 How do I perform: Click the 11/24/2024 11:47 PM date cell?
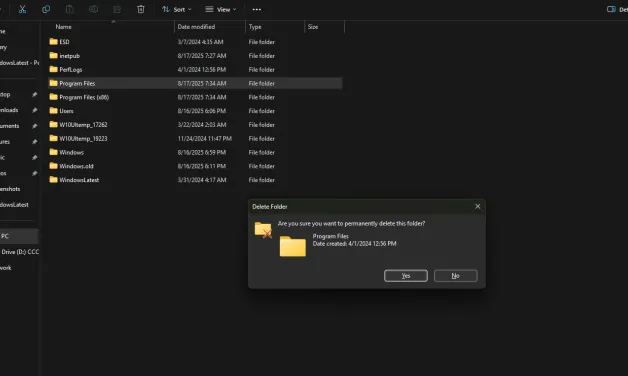point(205,139)
